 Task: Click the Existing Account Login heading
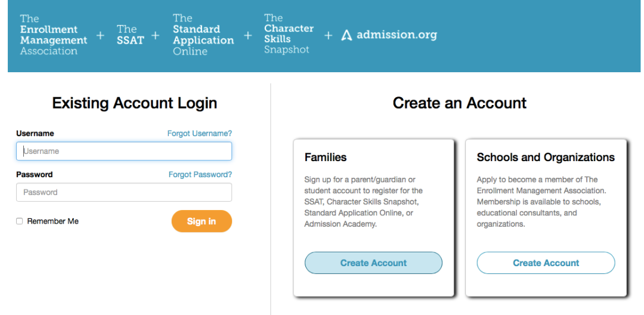point(135,103)
